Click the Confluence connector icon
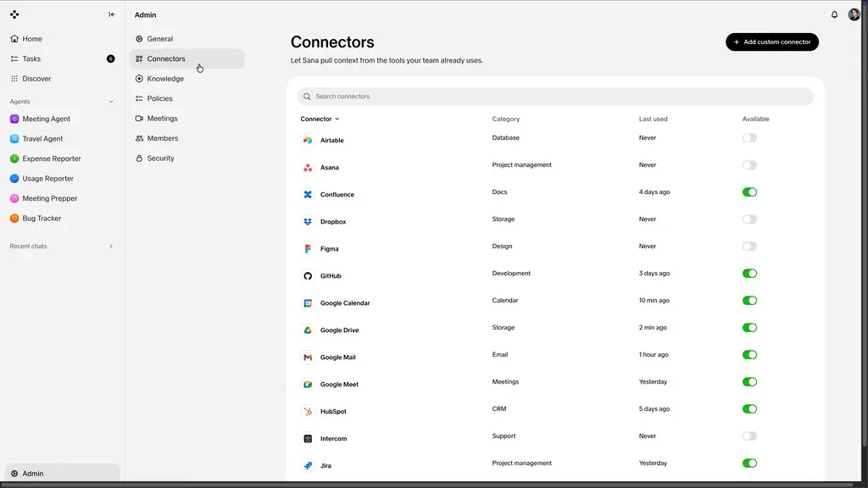This screenshot has height=488, width=868. point(308,195)
